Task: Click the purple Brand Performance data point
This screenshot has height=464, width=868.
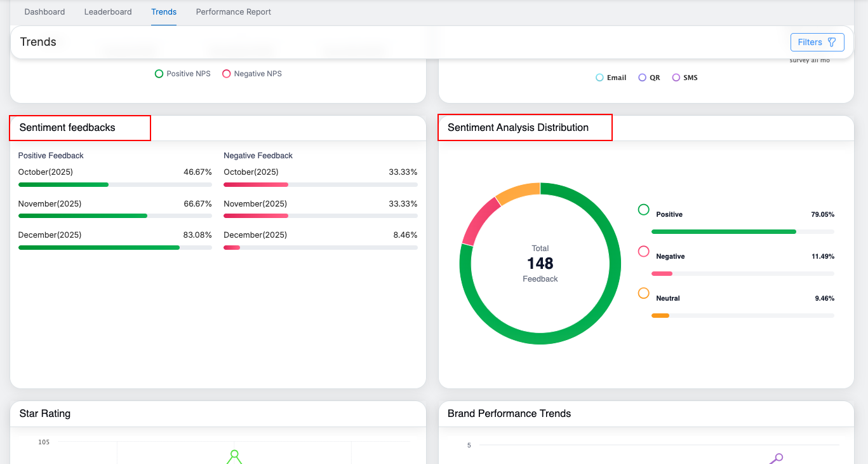Action: click(x=778, y=457)
